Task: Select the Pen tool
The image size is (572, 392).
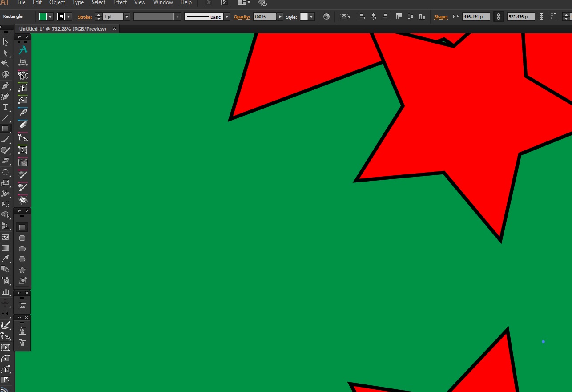Action: (5, 85)
